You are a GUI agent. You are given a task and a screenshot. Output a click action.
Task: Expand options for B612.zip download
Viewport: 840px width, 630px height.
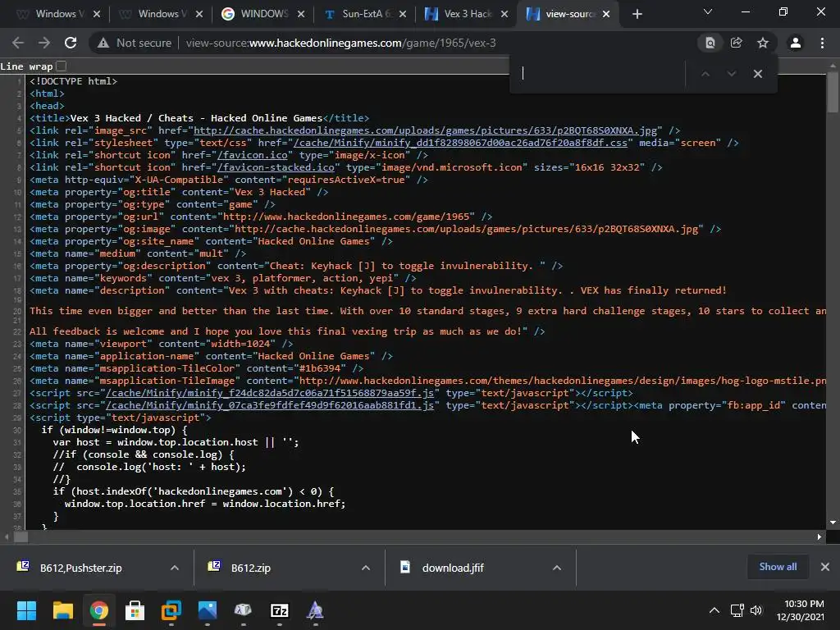(x=365, y=568)
